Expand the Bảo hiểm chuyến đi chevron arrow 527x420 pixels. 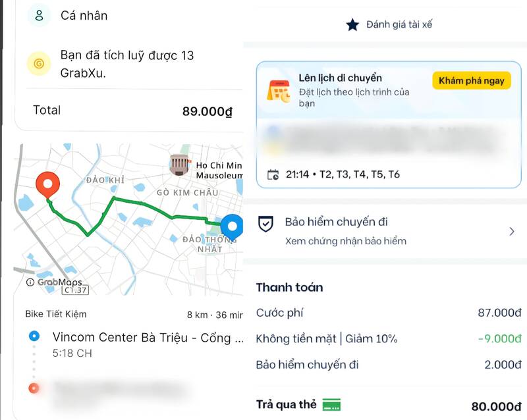click(x=512, y=232)
